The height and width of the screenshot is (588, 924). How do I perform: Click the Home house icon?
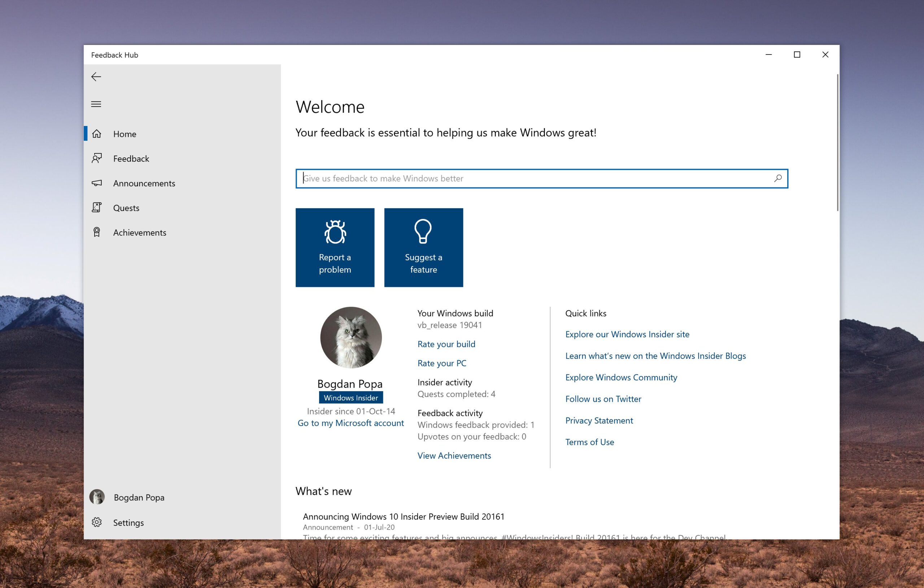pyautogui.click(x=97, y=134)
